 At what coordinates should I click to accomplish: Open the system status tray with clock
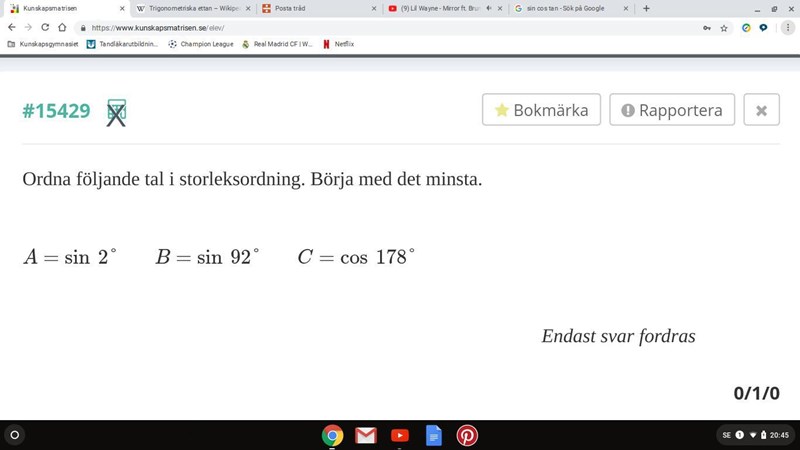tap(757, 435)
